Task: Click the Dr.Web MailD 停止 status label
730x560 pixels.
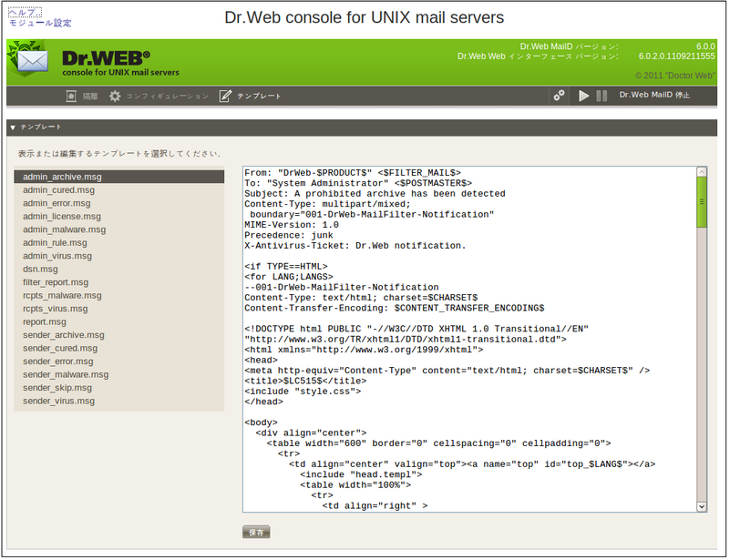Action: point(654,95)
